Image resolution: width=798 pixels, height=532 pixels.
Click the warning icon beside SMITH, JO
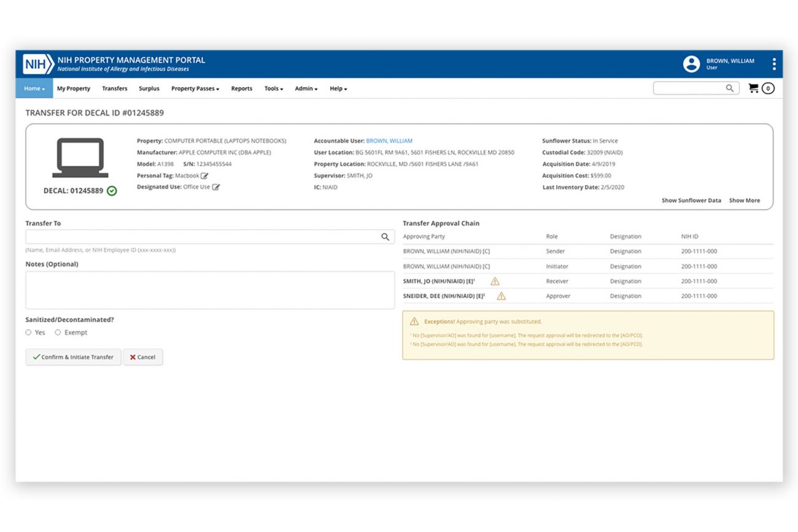[495, 281]
